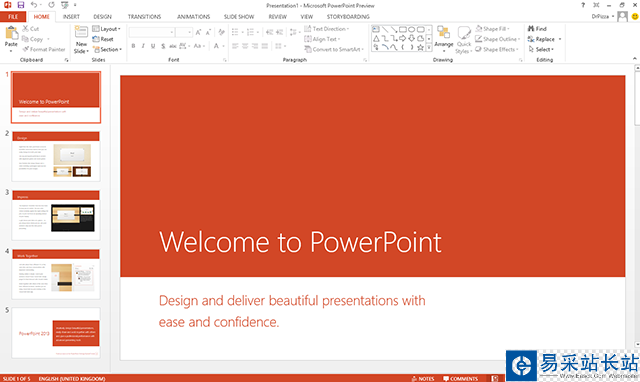Open the FILE tab
Image resolution: width=640 pixels, height=382 pixels.
[13, 17]
